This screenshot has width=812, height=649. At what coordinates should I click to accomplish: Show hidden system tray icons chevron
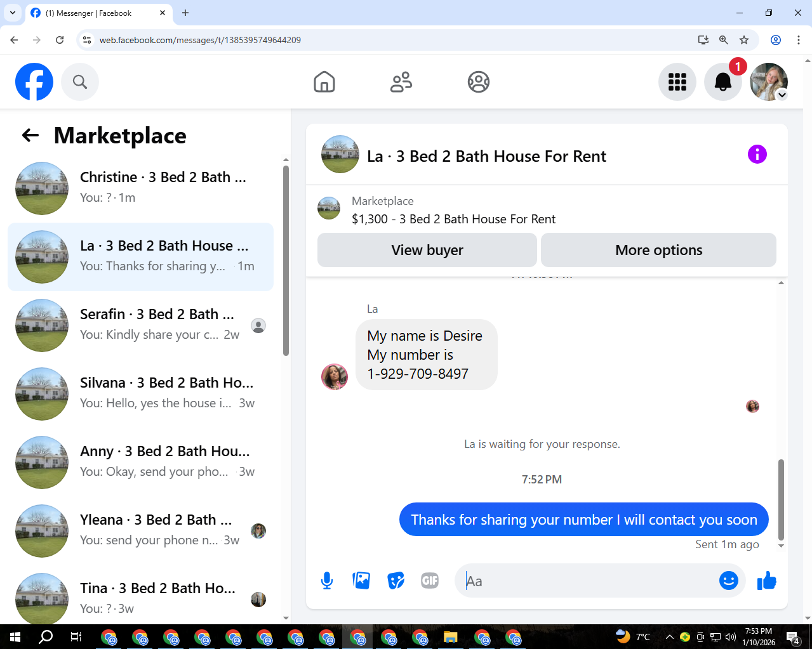click(669, 637)
